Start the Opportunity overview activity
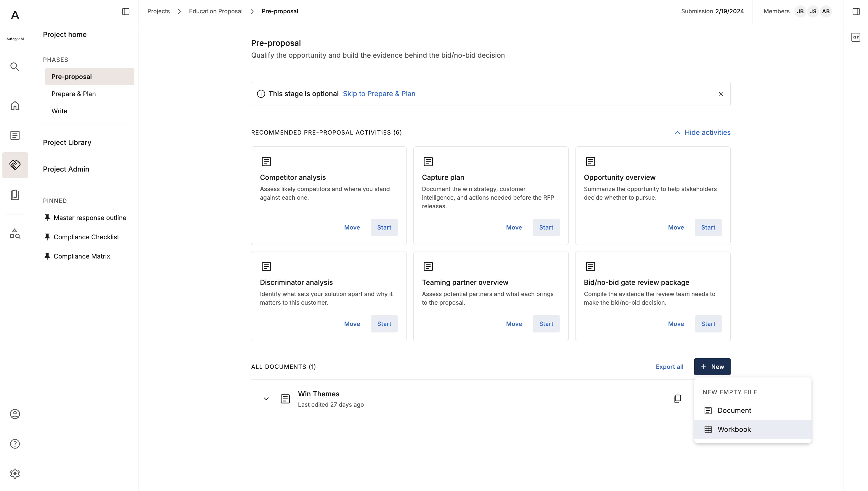The height and width of the screenshot is (491, 868). point(708,227)
